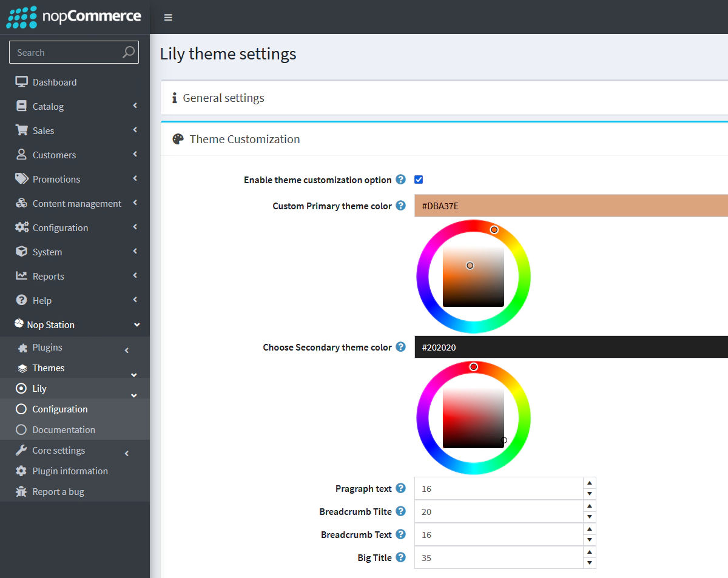This screenshot has width=728, height=578.
Task: Open the Plugin information page
Action: [x=69, y=471]
